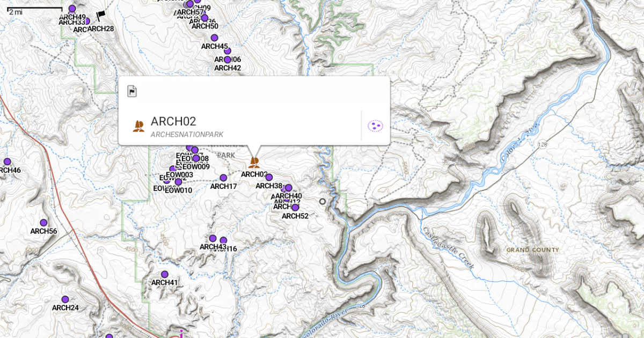Select the ARCH43 waypoint marker

pyautogui.click(x=213, y=238)
